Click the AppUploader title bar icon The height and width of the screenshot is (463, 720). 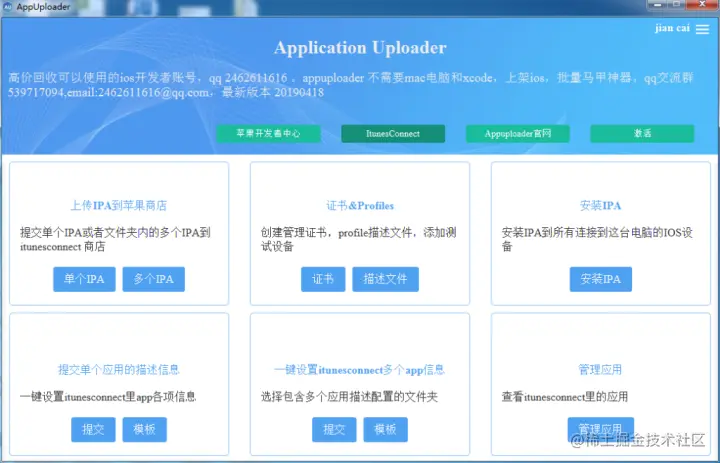[x=7, y=6]
